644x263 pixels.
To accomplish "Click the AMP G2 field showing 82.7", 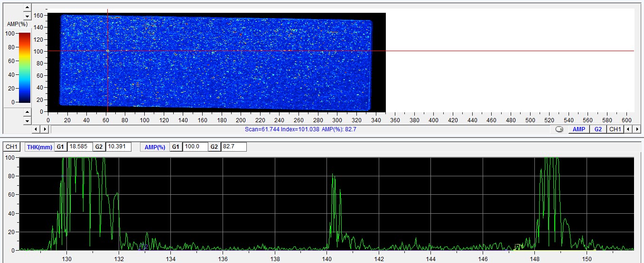I will (233, 147).
